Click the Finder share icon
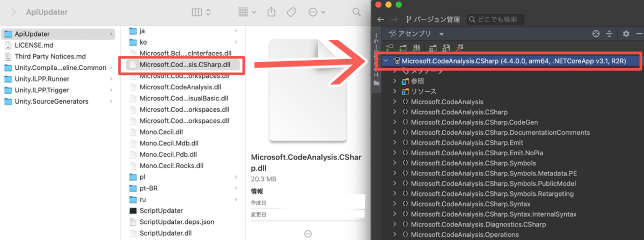This screenshot has height=240, width=644. [272, 12]
